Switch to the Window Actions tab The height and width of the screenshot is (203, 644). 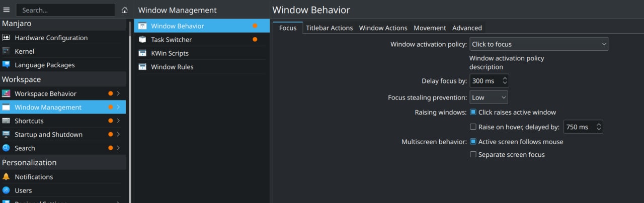[383, 28]
